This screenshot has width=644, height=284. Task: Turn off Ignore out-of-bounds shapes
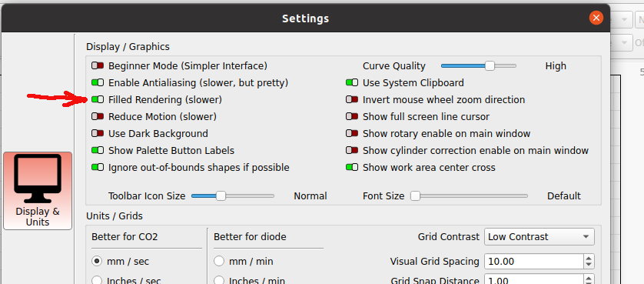pos(98,168)
